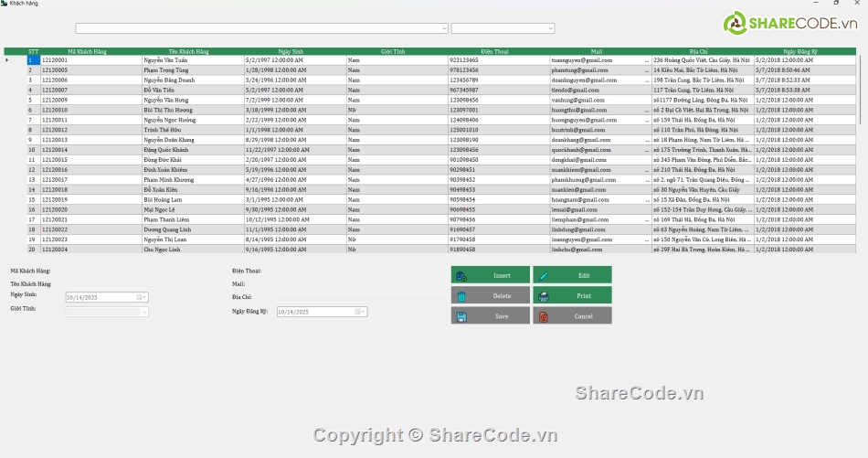Click the Insert button with add-record icon
The height and width of the screenshot is (458, 868).
point(490,275)
